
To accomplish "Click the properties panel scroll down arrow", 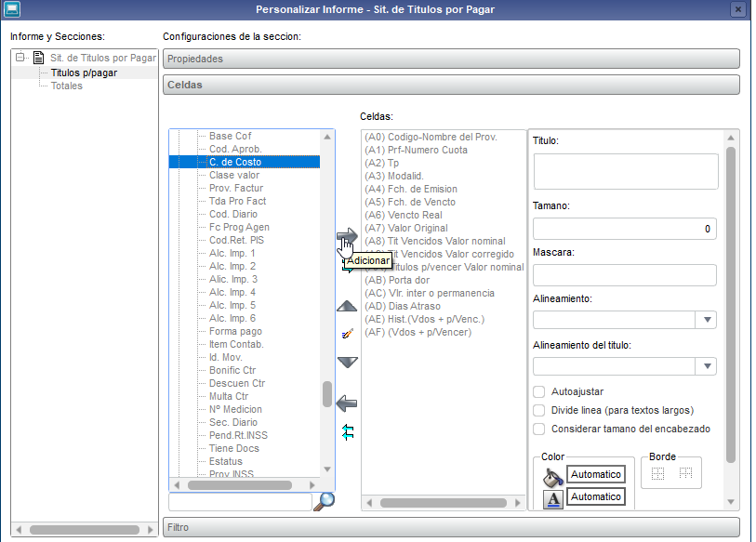I will [x=731, y=502].
